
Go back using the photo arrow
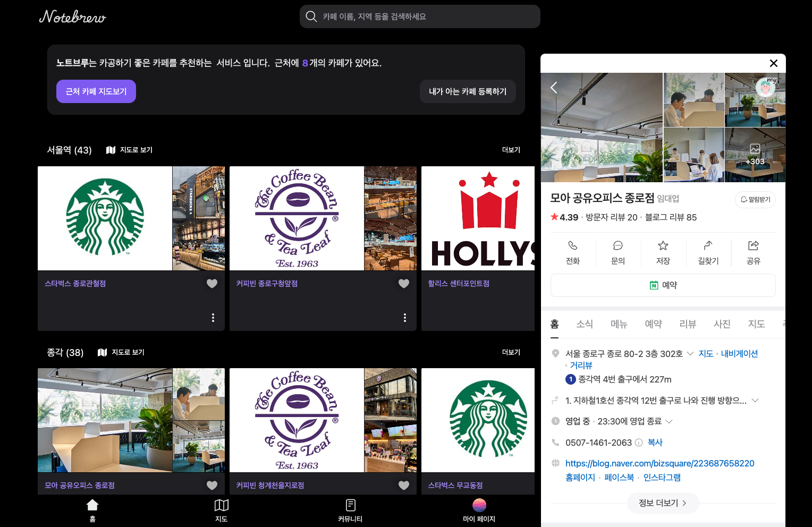point(554,88)
